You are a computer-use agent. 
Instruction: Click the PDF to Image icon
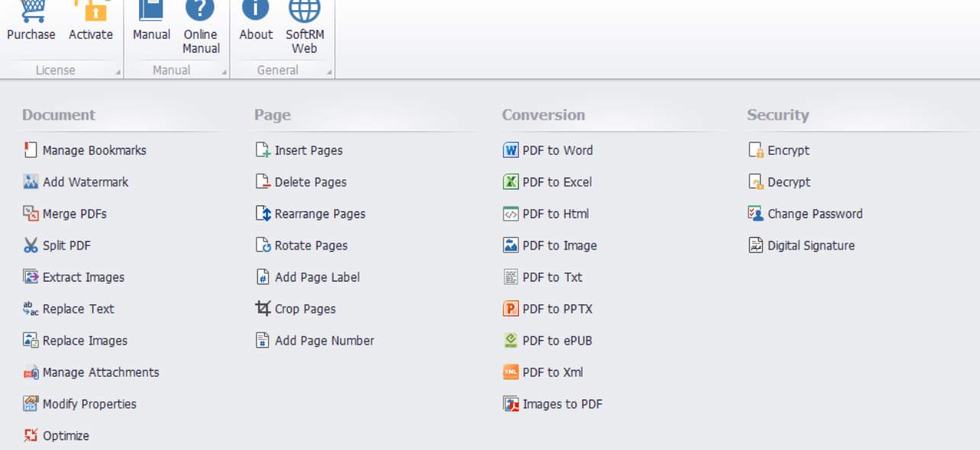[511, 246]
